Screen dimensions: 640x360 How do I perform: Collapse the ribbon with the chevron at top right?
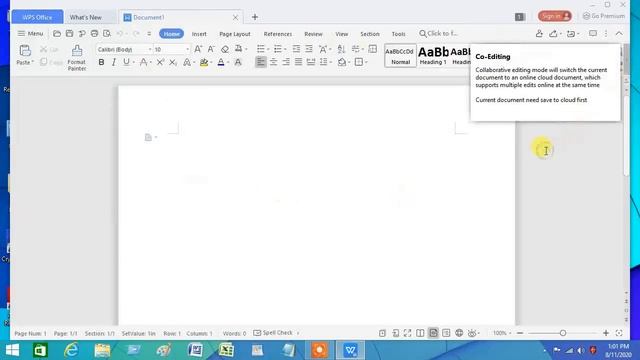tap(619, 33)
